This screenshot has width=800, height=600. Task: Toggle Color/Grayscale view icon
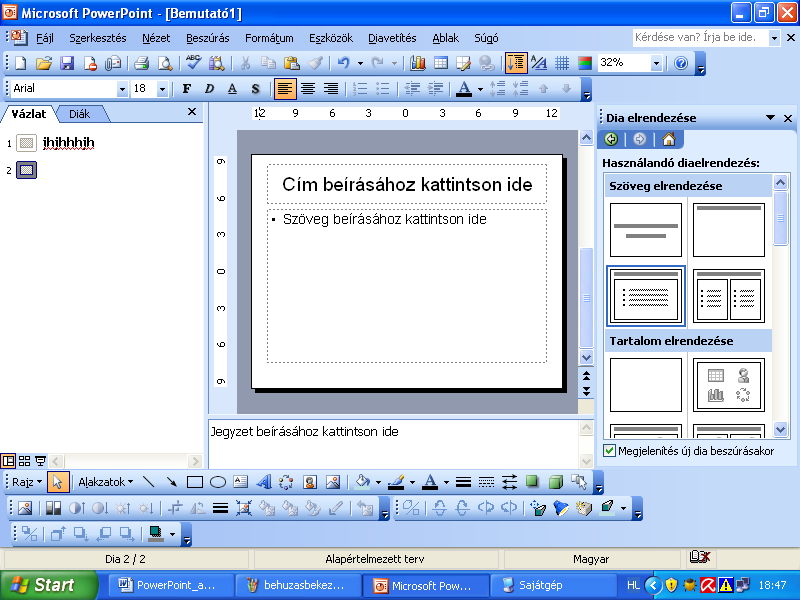click(585, 63)
